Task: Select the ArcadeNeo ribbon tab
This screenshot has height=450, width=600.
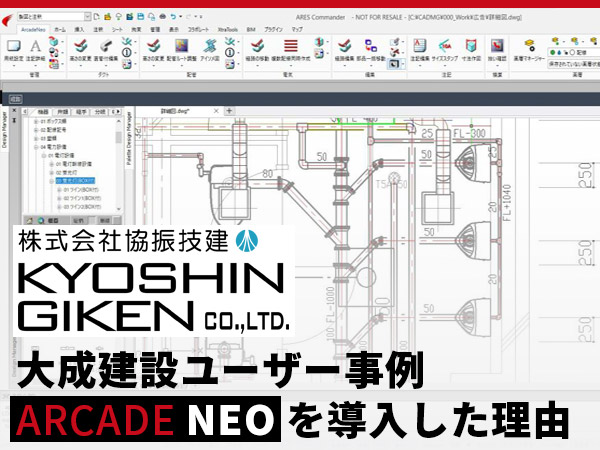Action: pos(33,29)
